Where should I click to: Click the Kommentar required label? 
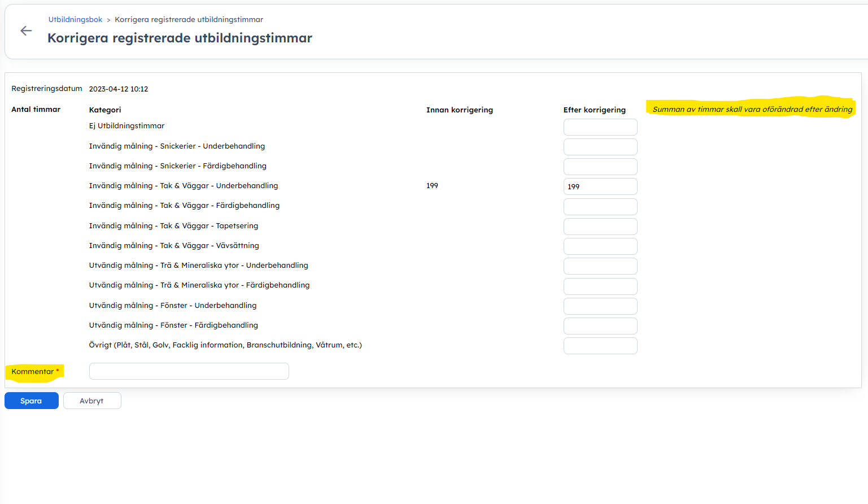point(33,372)
